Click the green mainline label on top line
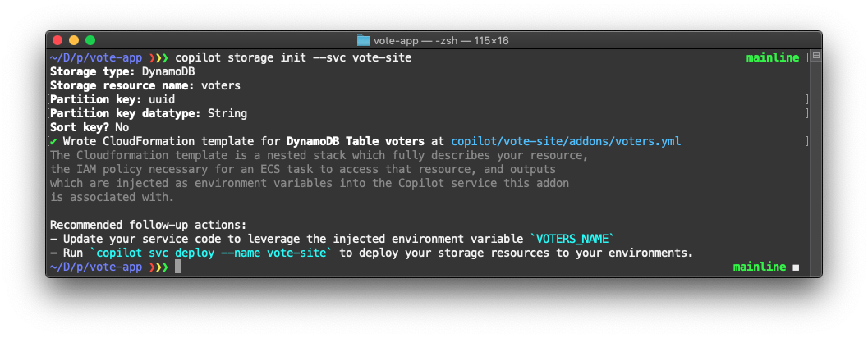Image resolution: width=868 pixels, height=338 pixels. (773, 58)
